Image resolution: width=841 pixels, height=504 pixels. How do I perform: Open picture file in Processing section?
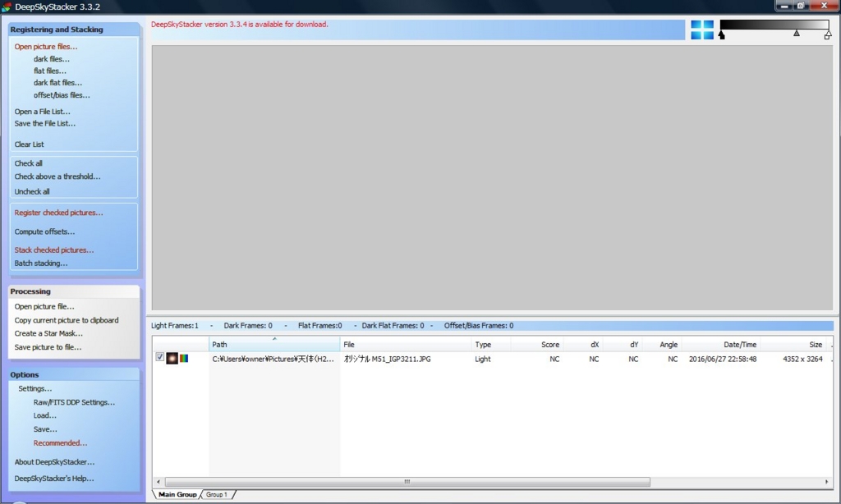point(44,307)
